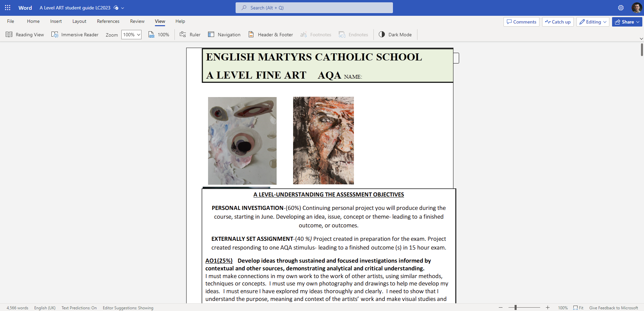Open the Help tab

tap(180, 21)
